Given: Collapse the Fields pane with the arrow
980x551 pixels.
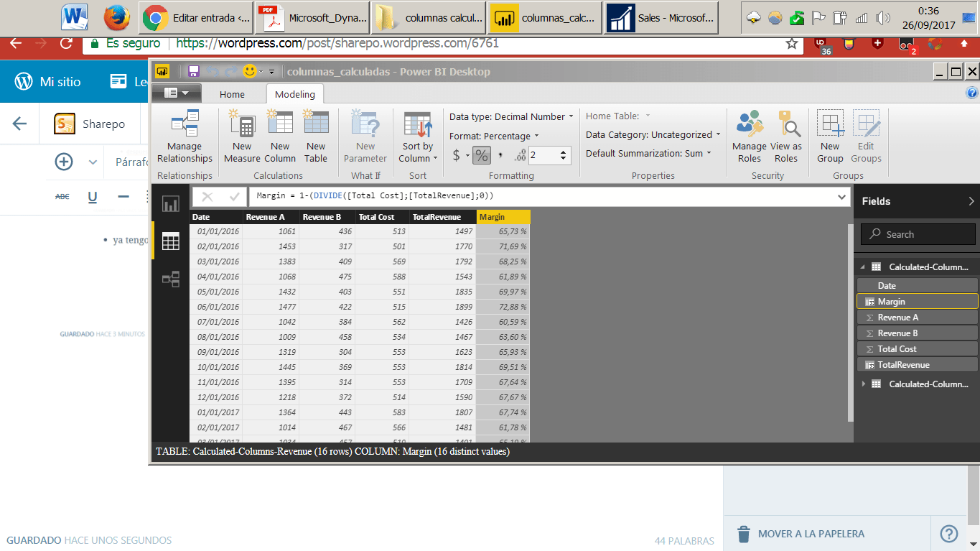Looking at the screenshot, I should [x=971, y=201].
